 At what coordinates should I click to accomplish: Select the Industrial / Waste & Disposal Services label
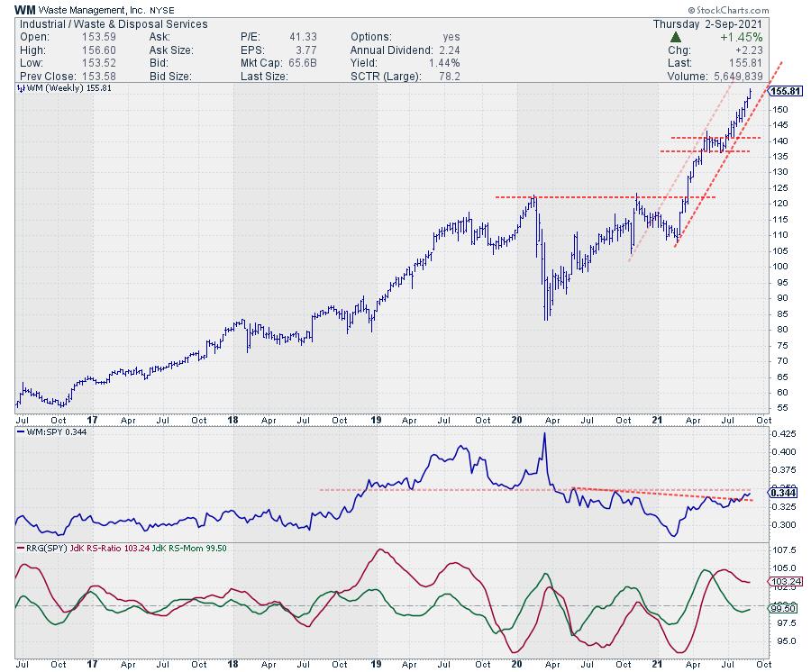click(112, 24)
